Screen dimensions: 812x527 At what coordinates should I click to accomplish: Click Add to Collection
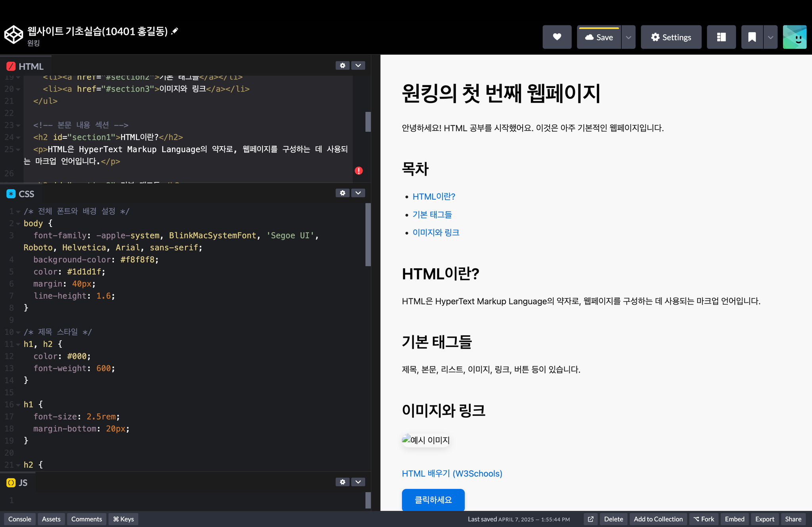658,519
